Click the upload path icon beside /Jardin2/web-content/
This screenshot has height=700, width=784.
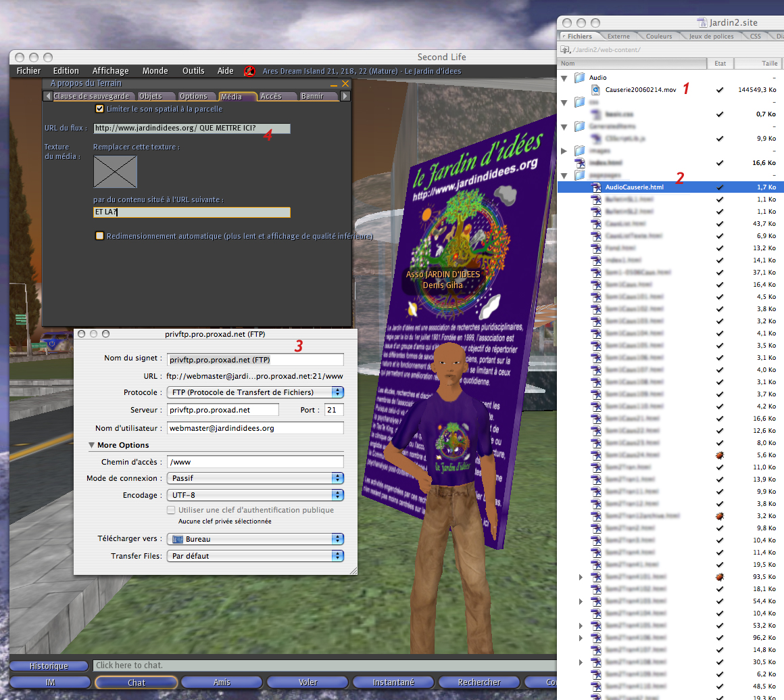point(565,49)
